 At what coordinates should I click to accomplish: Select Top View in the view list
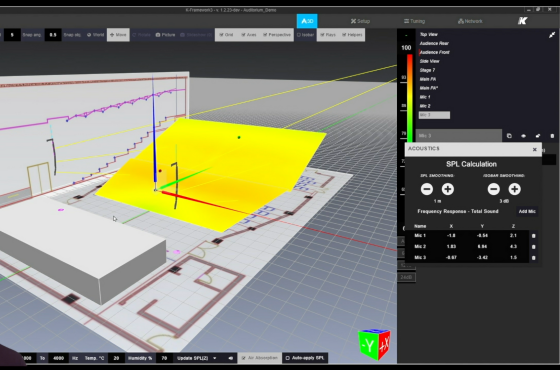pyautogui.click(x=429, y=34)
